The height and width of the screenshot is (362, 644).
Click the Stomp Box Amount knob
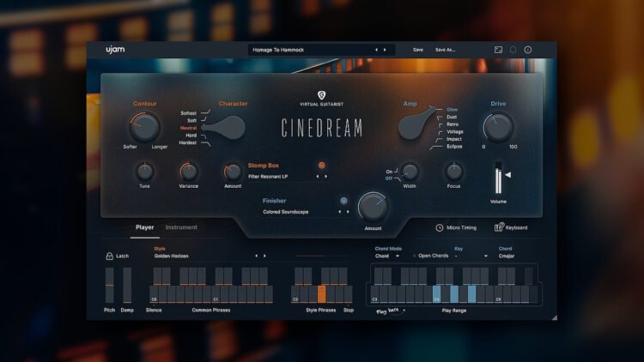233,172
